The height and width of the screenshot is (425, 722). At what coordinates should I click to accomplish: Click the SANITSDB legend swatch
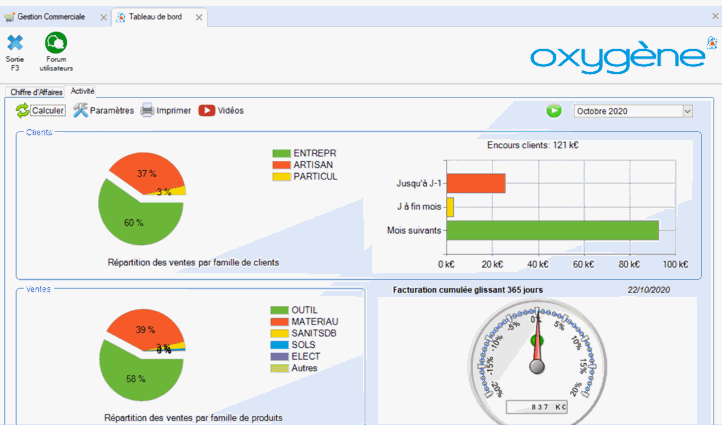tap(279, 333)
